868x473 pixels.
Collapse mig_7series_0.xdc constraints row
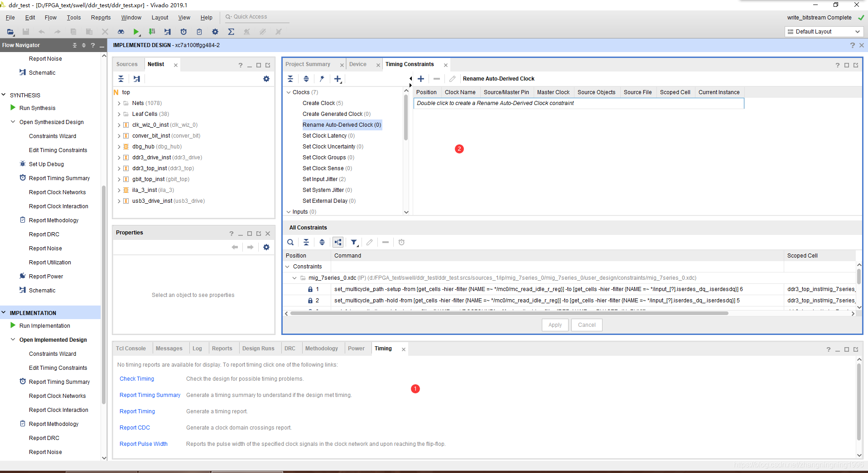click(294, 278)
